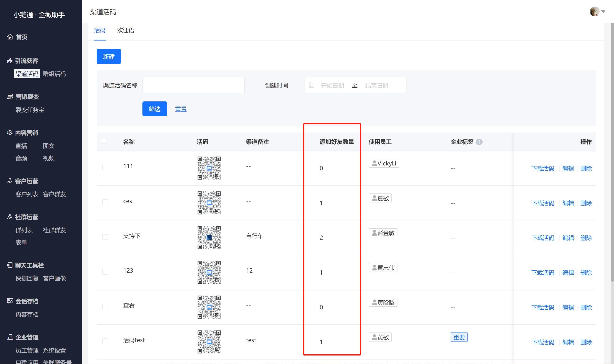Click the person icon in the 黄晗晗 tag
This screenshot has width=614, height=364.
coord(374,302)
